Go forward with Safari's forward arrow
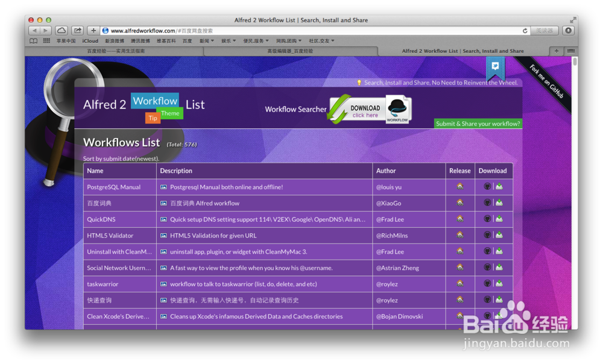The height and width of the screenshot is (364, 603). click(x=45, y=30)
